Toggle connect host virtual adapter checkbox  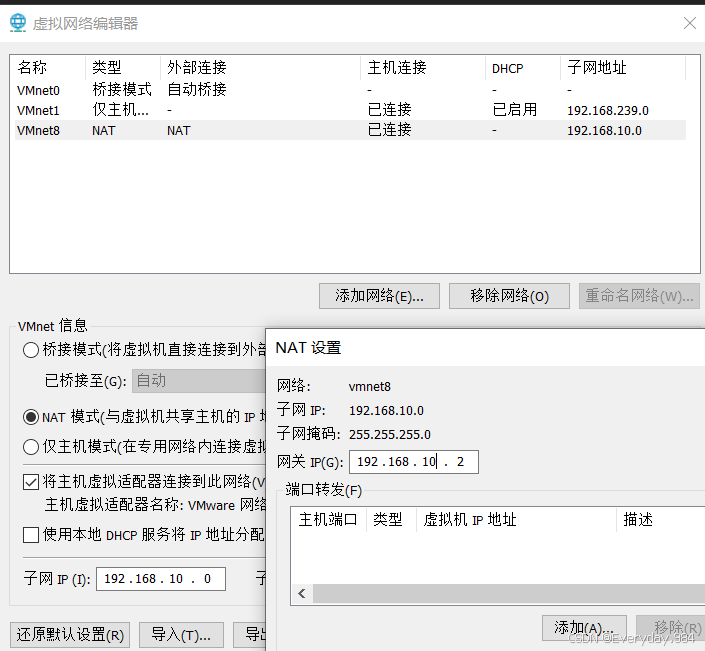tap(31, 482)
